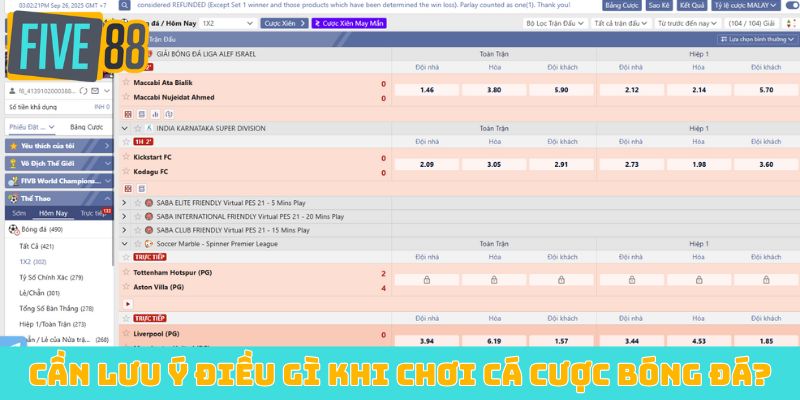Open the 1X2 market type dropdown
This screenshot has height=400, width=800.
tap(227, 23)
